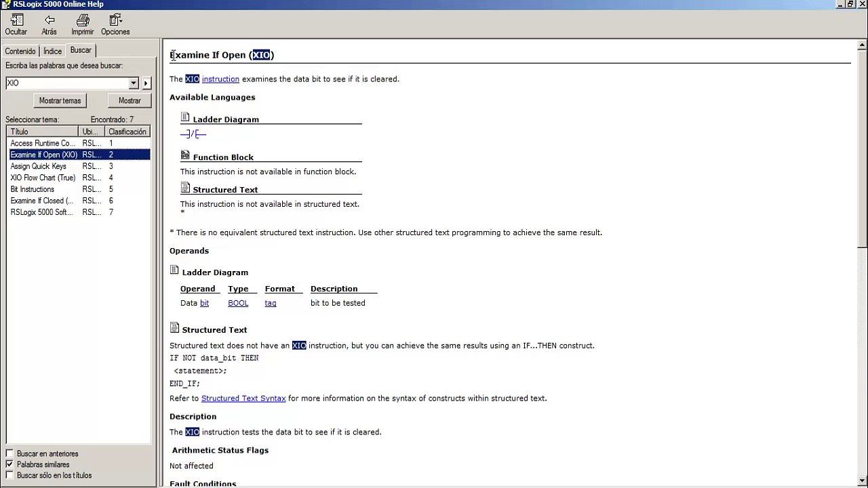Screen dimensions: 868x488
Task: Click the 'Examine If Open (XIO)' page heading
Action: click(x=222, y=55)
